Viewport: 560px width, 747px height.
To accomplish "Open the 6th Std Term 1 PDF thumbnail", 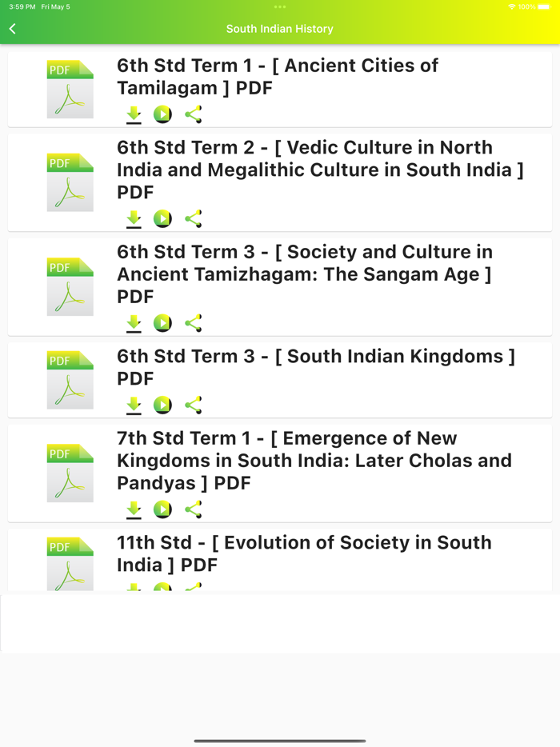I will click(70, 88).
